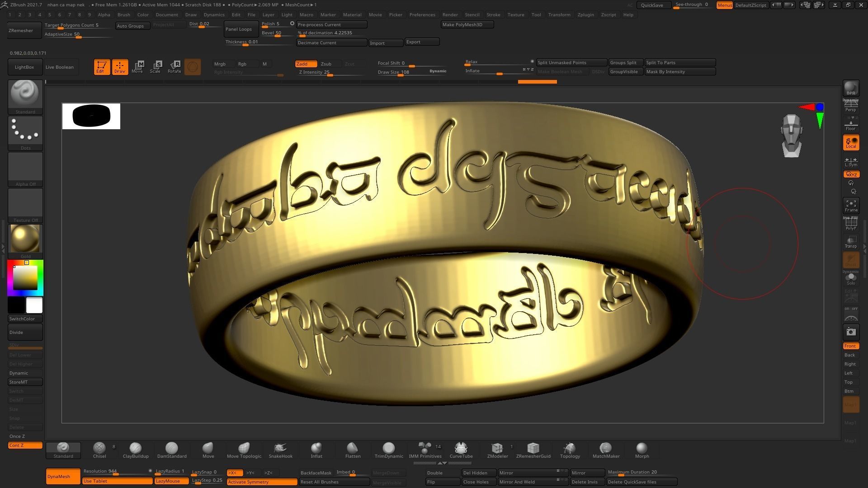Choose the Scale transform icon

[156, 67]
